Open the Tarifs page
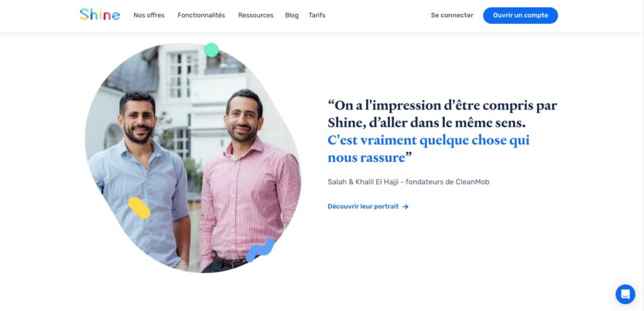644x311 pixels. pyautogui.click(x=317, y=15)
